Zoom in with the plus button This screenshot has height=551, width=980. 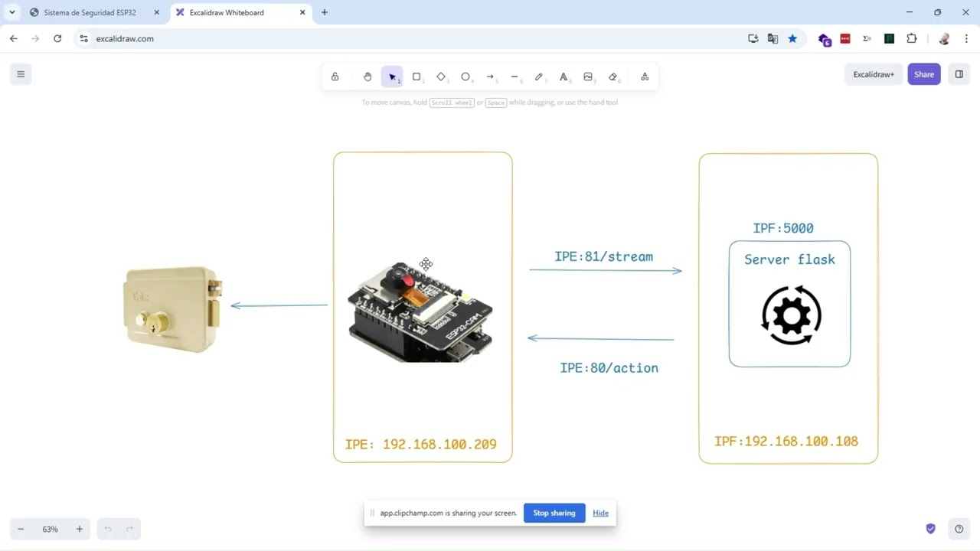(x=79, y=529)
